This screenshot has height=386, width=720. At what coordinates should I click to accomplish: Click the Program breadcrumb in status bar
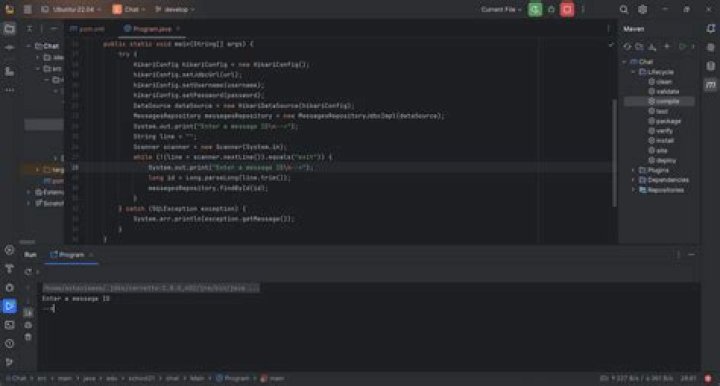(x=233, y=379)
